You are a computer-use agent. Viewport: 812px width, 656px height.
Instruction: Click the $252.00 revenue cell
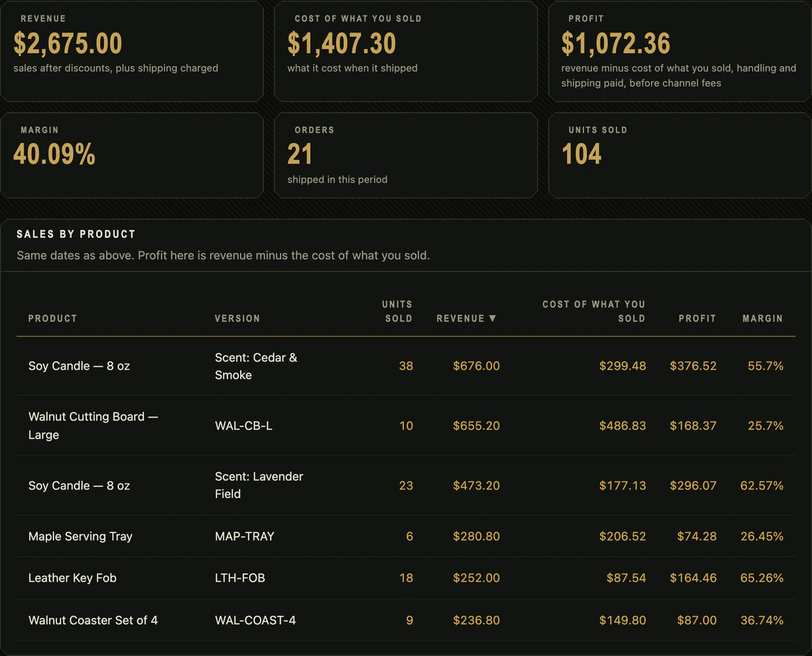coord(476,578)
